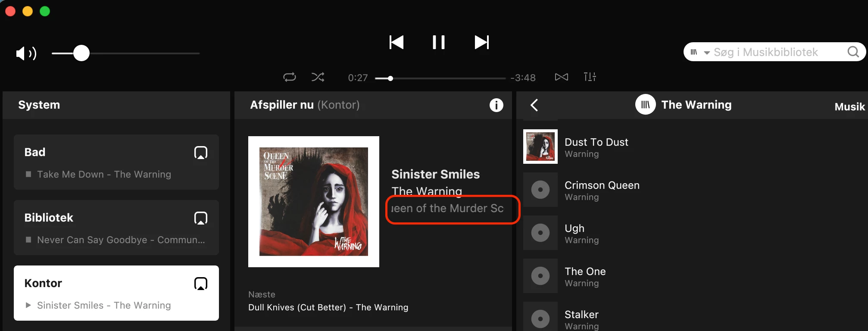Click the music library icon beside The Warning

(x=646, y=105)
